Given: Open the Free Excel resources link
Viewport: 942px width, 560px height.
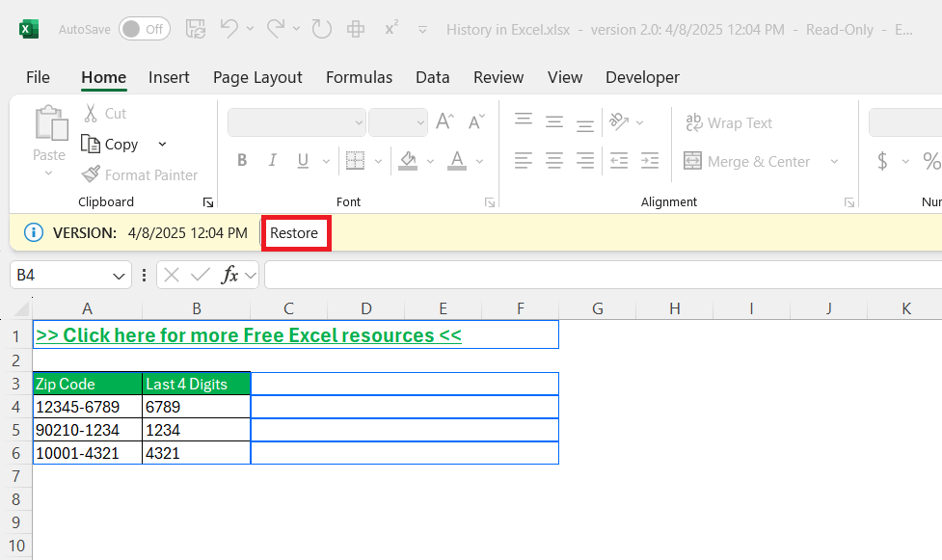Looking at the screenshot, I should click(x=248, y=335).
